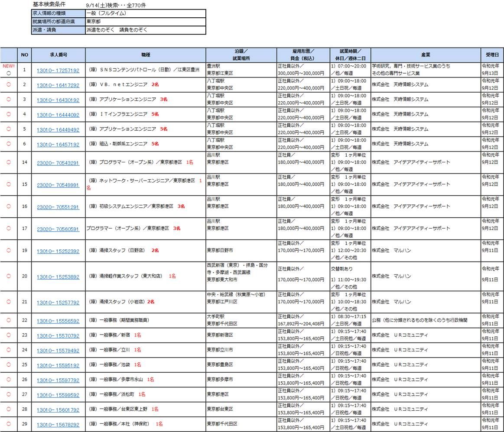
Task: Select the 派遣・請負 label cell
Action: tap(58, 30)
